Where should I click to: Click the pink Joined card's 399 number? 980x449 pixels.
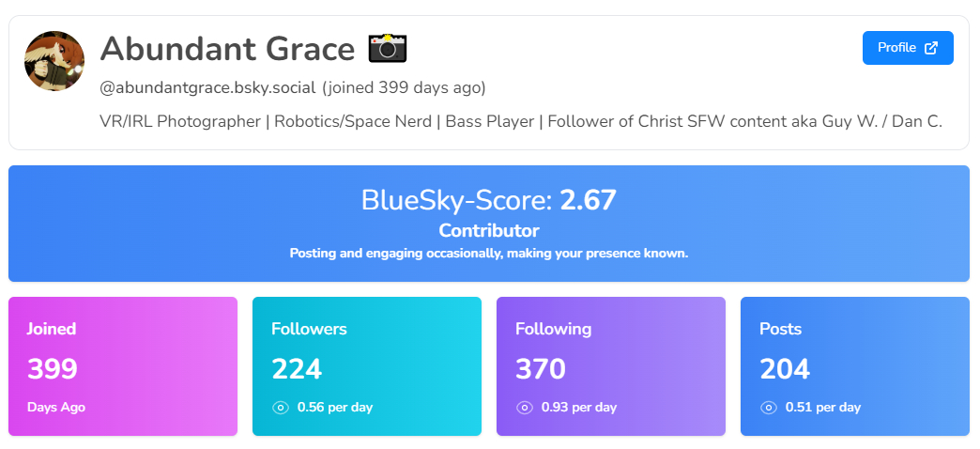[52, 369]
